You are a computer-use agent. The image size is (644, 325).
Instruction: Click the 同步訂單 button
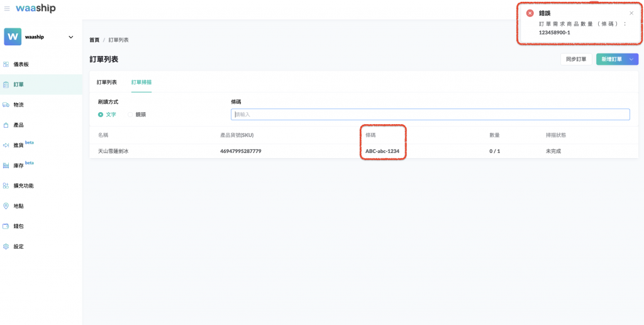(x=575, y=59)
